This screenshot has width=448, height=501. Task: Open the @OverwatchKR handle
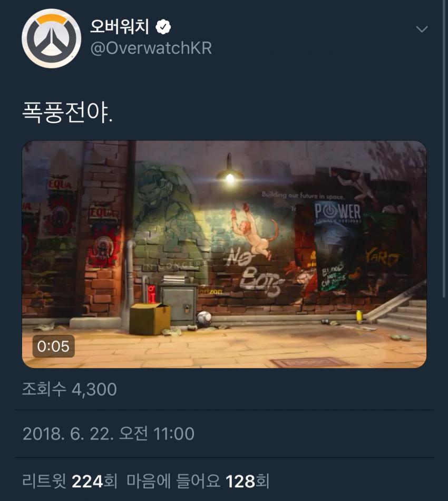(x=151, y=48)
